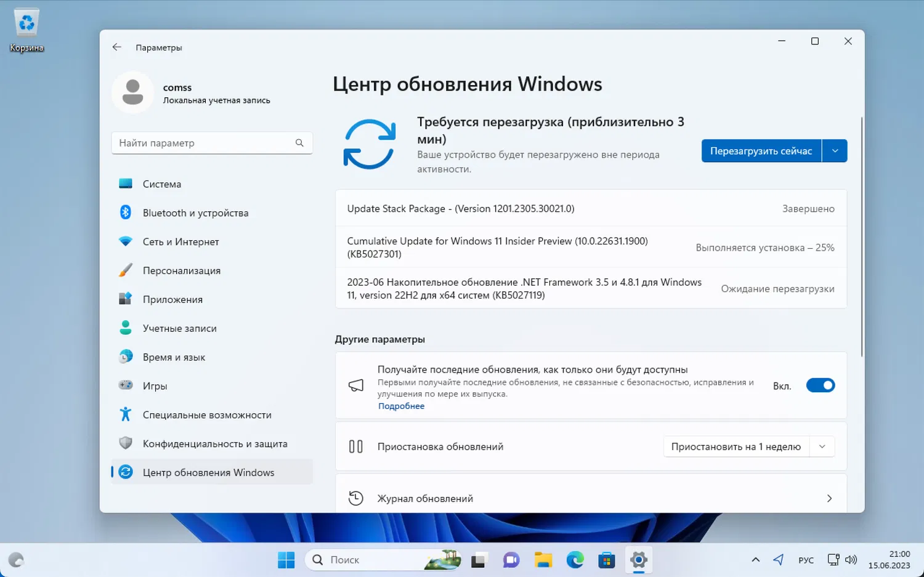This screenshot has width=924, height=577.
Task: Open the Bluetooth и устройства icon
Action: tap(126, 212)
